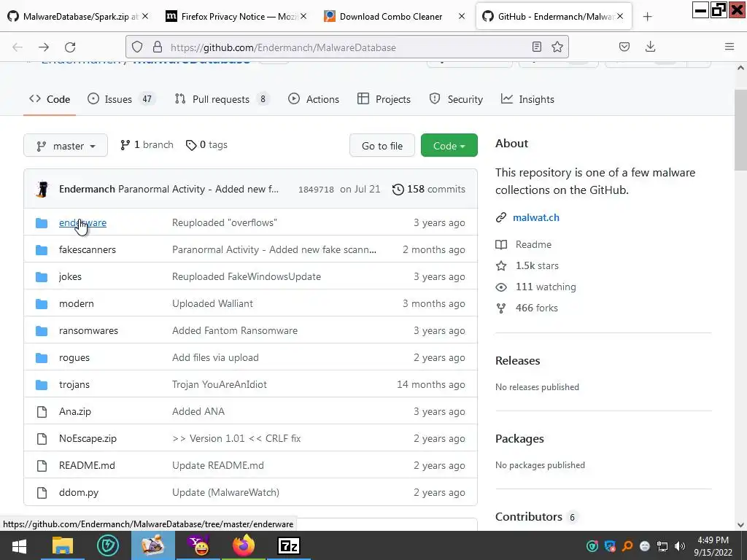Screen dimensions: 747x560
Task: Click the browser Forward arrow
Action: (x=44, y=47)
